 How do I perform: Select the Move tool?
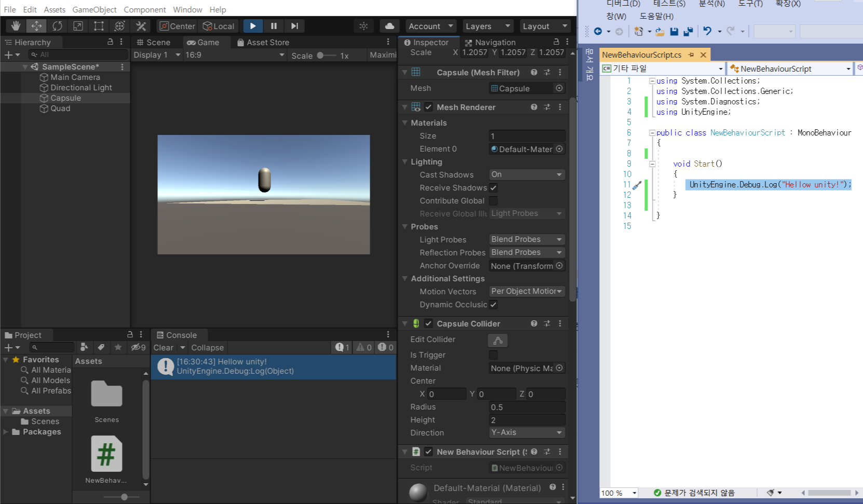coord(36,26)
